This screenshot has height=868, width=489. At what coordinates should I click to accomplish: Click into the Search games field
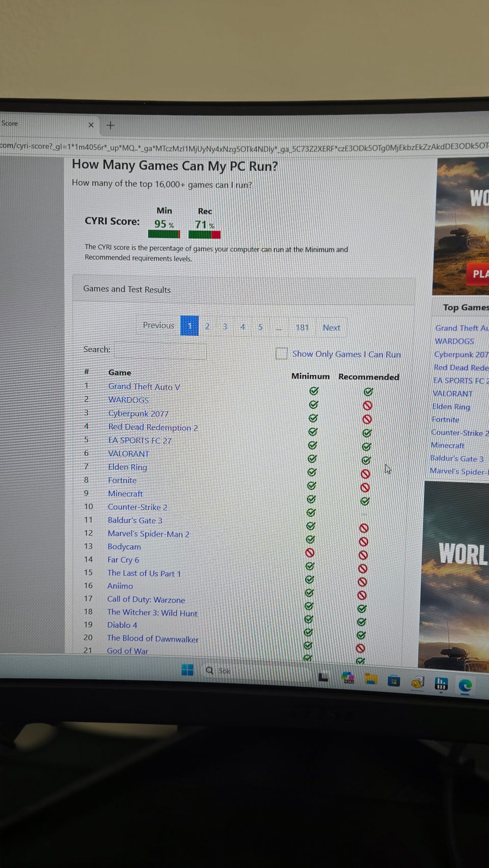pos(160,351)
